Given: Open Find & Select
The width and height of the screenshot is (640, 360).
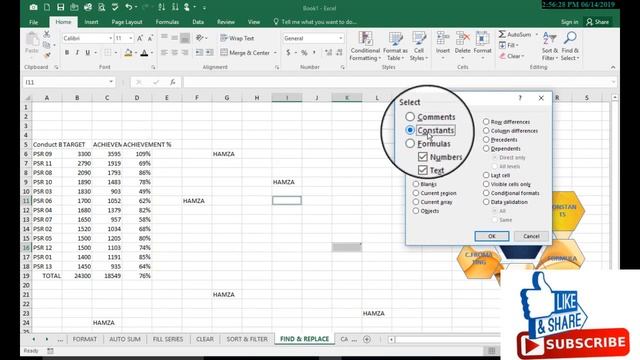Looking at the screenshot, I should click(570, 46).
